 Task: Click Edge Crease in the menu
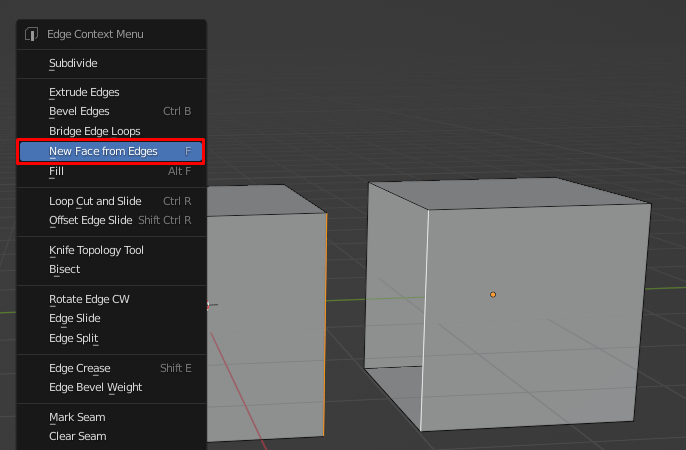click(x=77, y=368)
